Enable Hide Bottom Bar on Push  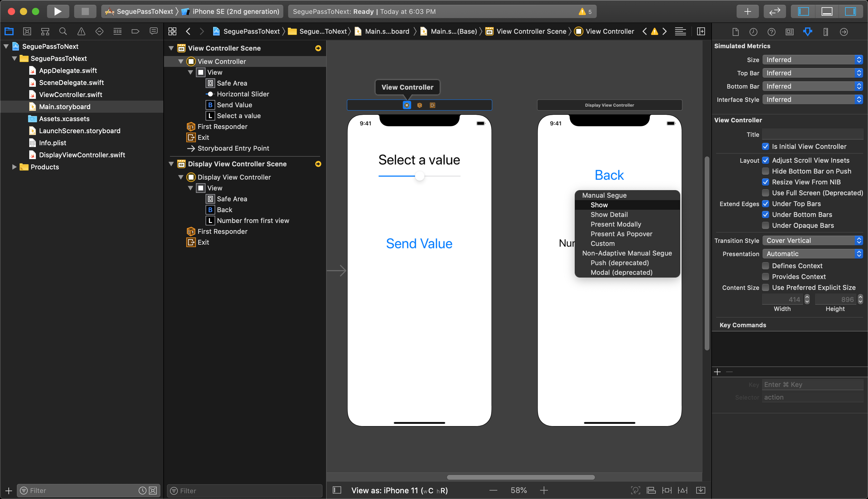tap(765, 171)
